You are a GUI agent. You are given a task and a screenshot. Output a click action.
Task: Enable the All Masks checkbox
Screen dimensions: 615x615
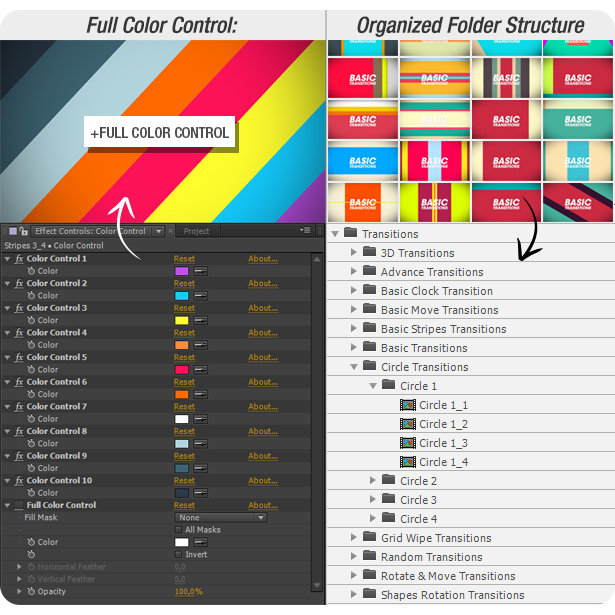[x=179, y=530]
